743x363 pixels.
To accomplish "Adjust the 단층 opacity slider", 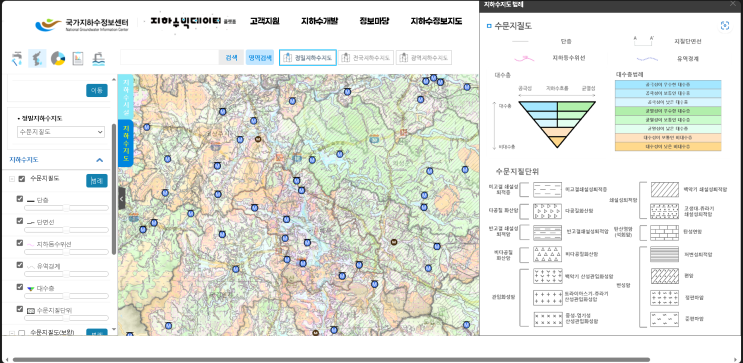I will 66,208.
